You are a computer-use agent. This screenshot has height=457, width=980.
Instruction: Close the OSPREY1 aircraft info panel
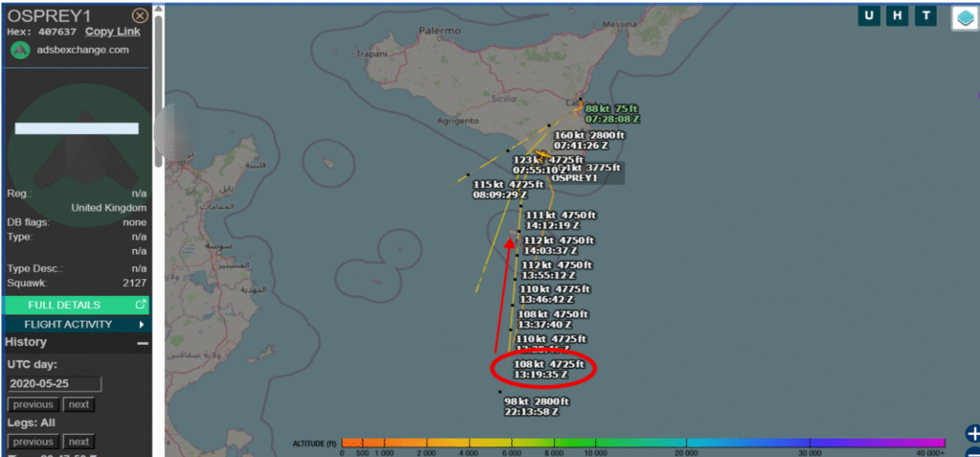point(140,15)
